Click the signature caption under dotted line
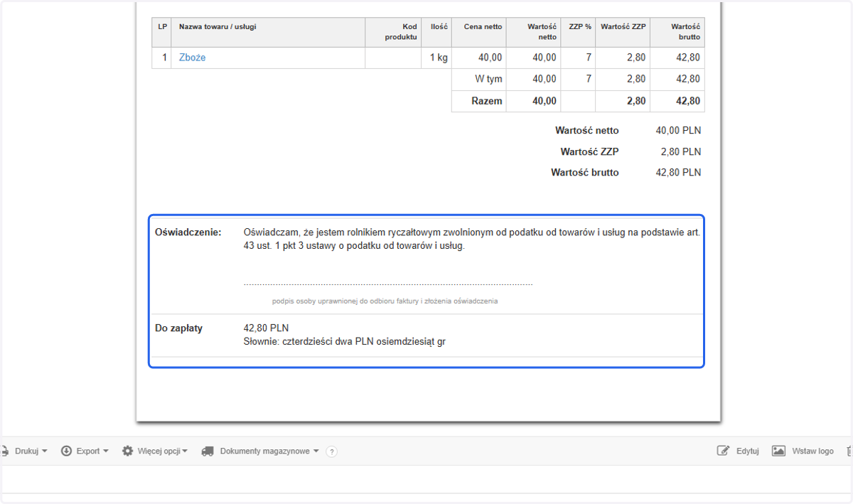The width and height of the screenshot is (853, 504). coord(385,301)
